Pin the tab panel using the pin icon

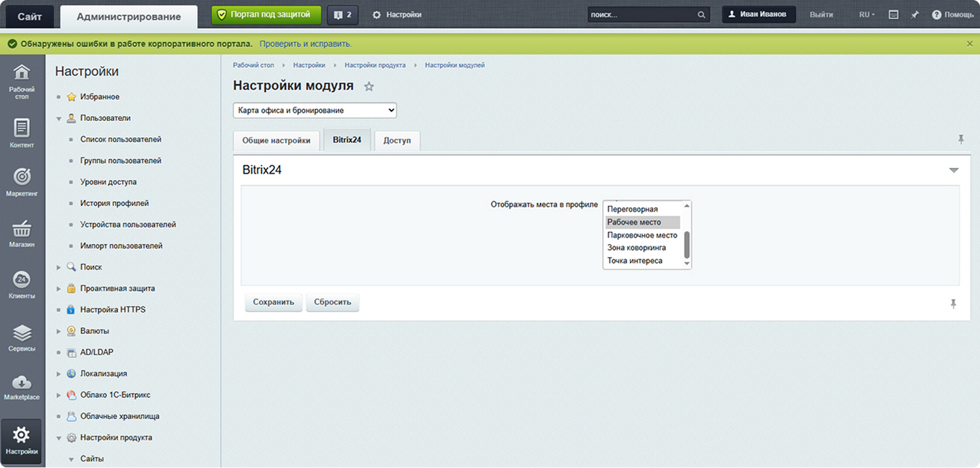pyautogui.click(x=961, y=139)
